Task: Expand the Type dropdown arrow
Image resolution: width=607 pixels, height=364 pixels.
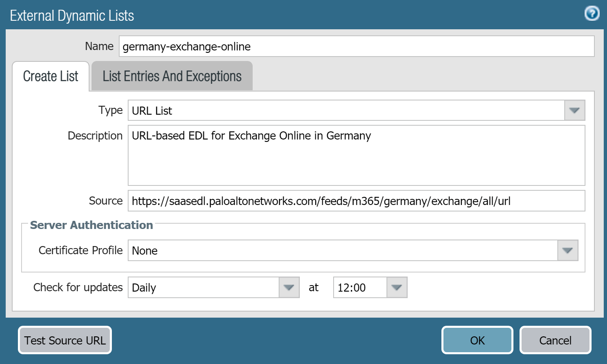Action: (x=574, y=111)
